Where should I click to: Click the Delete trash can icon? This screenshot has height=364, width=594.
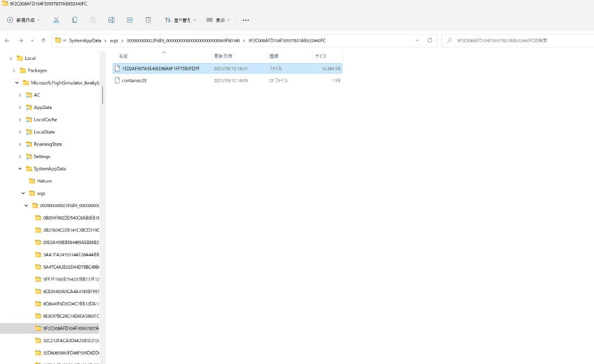pos(148,20)
